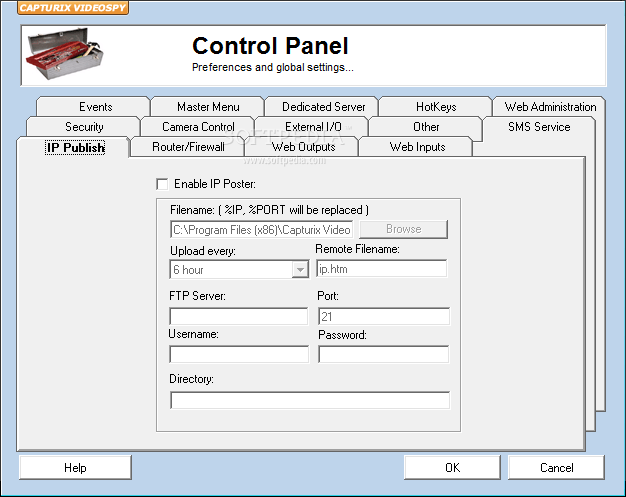Viewport: 626px width, 497px height.
Task: Enable the IP Poster checkbox
Action: tap(162, 184)
